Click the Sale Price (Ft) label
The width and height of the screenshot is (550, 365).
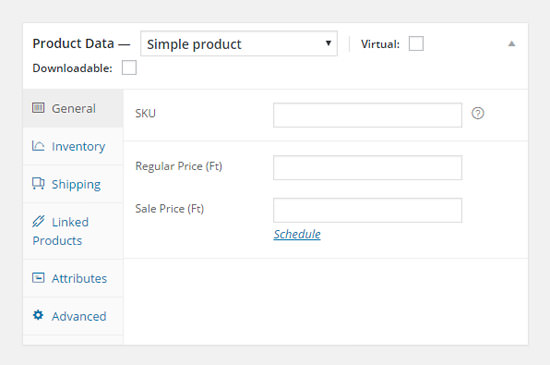[170, 209]
